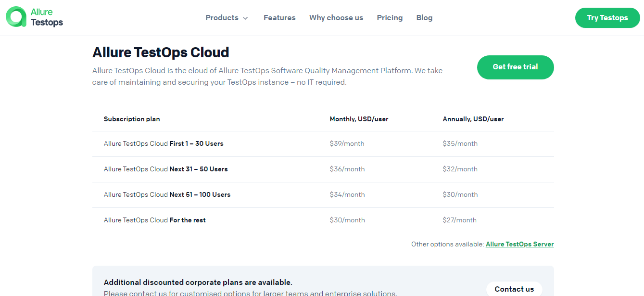
Task: Click the Annually, USD/user column header
Action: coord(473,119)
